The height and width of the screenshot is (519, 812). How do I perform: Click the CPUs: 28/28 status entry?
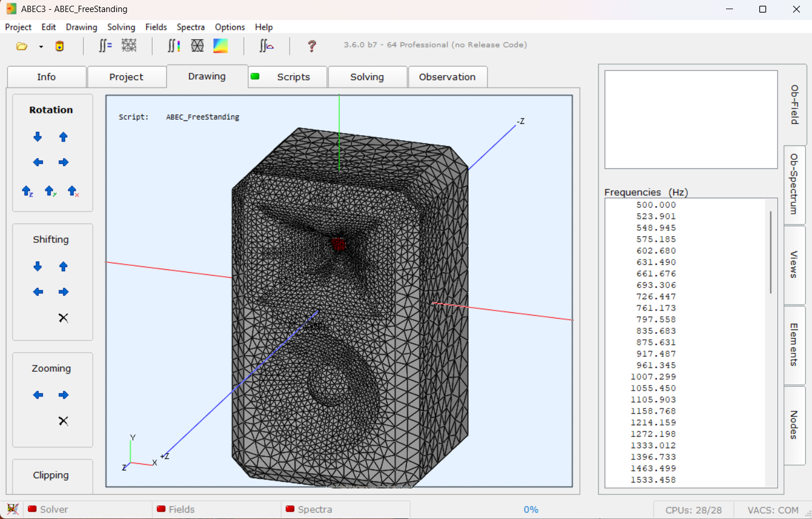(693, 510)
